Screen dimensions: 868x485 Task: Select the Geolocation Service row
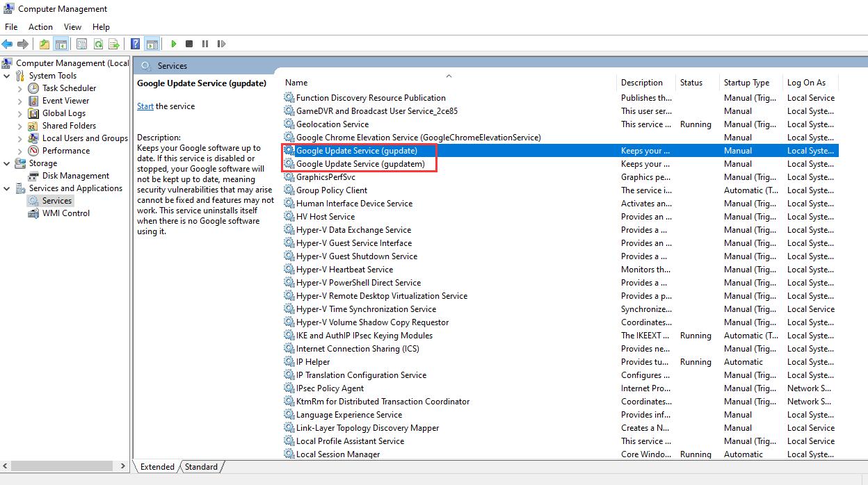click(560, 124)
